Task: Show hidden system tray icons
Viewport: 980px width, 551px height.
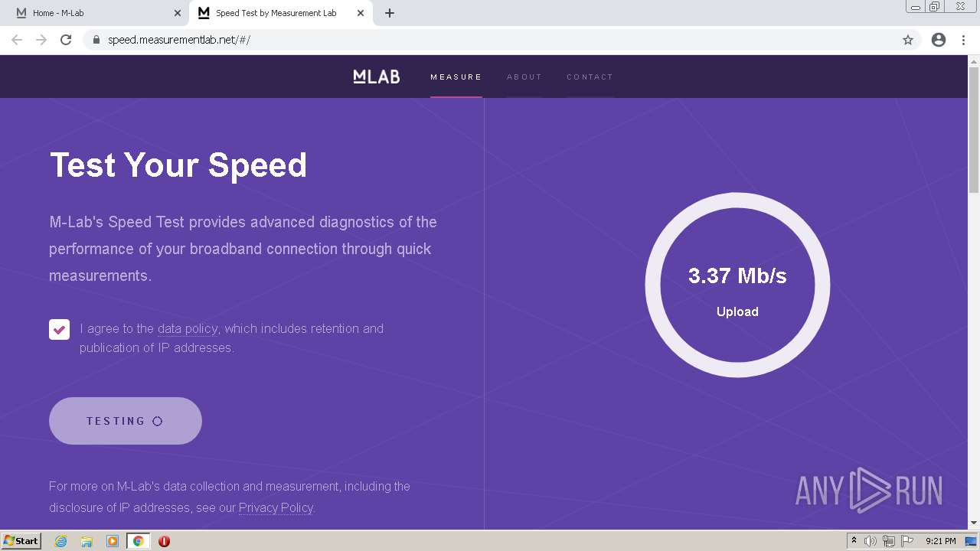Action: (x=854, y=541)
